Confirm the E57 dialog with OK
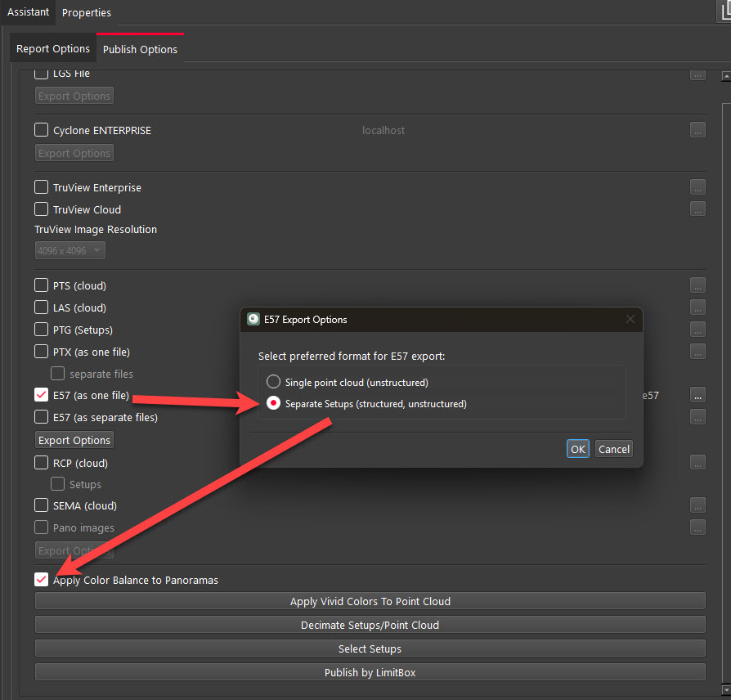The width and height of the screenshot is (731, 700). (x=577, y=448)
